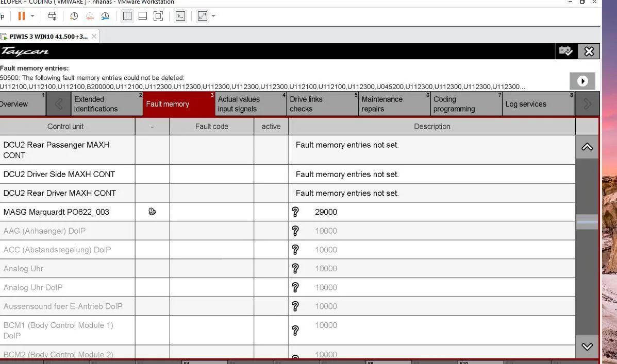Viewport: 617px width, 364px height.
Task: Switch to Drive links checks tab
Action: click(x=323, y=104)
